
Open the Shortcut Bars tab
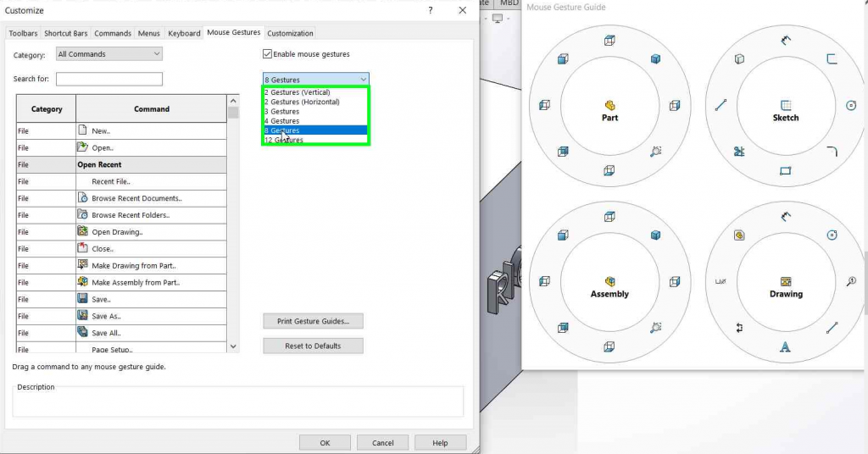(66, 33)
